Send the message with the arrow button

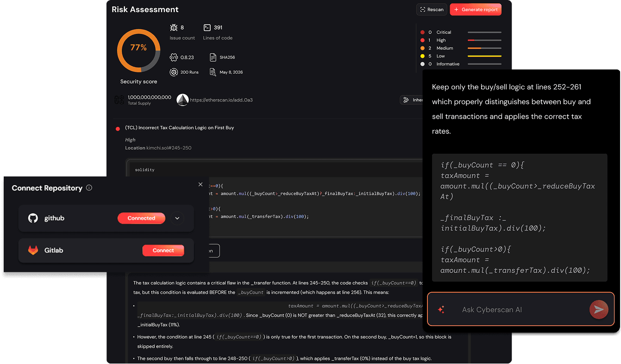pyautogui.click(x=599, y=309)
